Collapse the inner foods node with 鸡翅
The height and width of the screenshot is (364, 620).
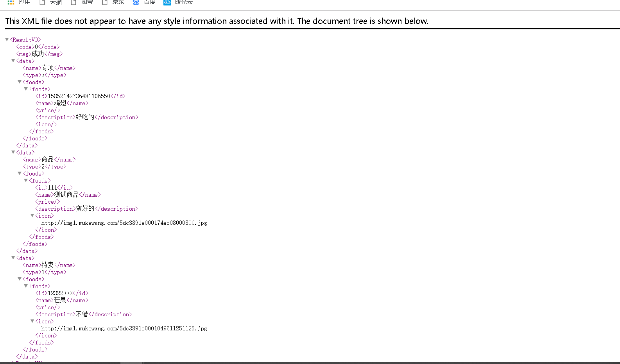point(26,89)
